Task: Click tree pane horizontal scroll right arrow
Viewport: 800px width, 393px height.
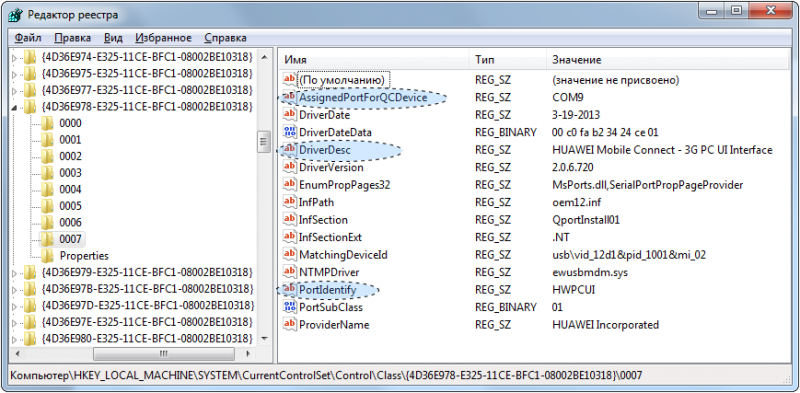Action: [248, 353]
